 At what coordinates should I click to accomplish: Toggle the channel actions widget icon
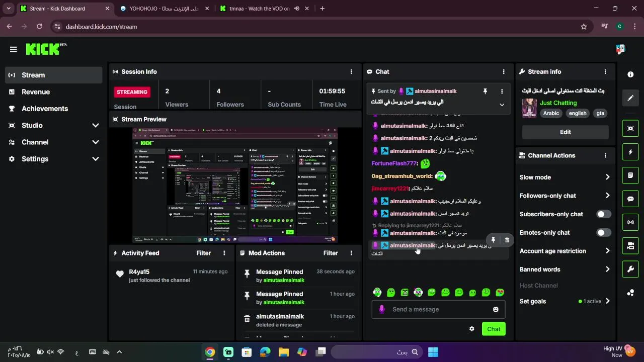point(630,246)
